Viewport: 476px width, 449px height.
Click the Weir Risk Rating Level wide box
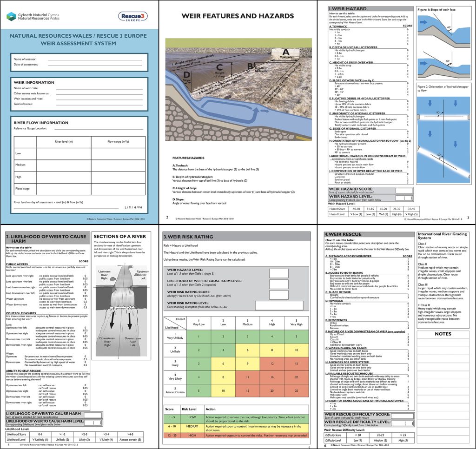(279, 305)
